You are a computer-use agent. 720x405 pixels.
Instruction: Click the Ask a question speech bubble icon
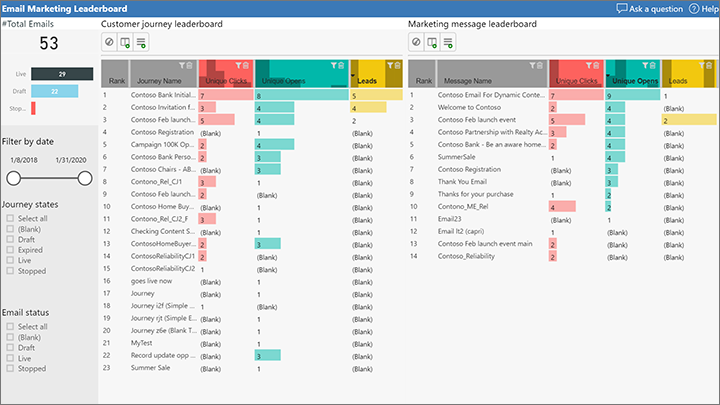[621, 8]
